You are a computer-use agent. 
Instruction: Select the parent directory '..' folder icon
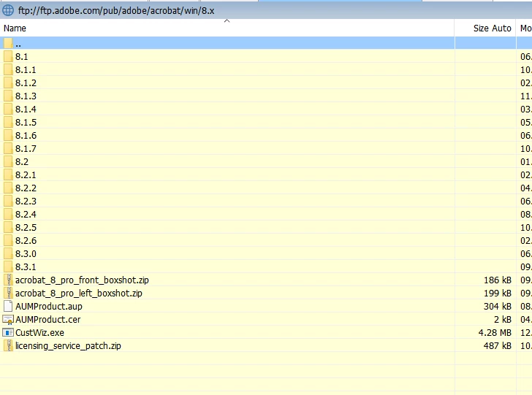click(8, 43)
